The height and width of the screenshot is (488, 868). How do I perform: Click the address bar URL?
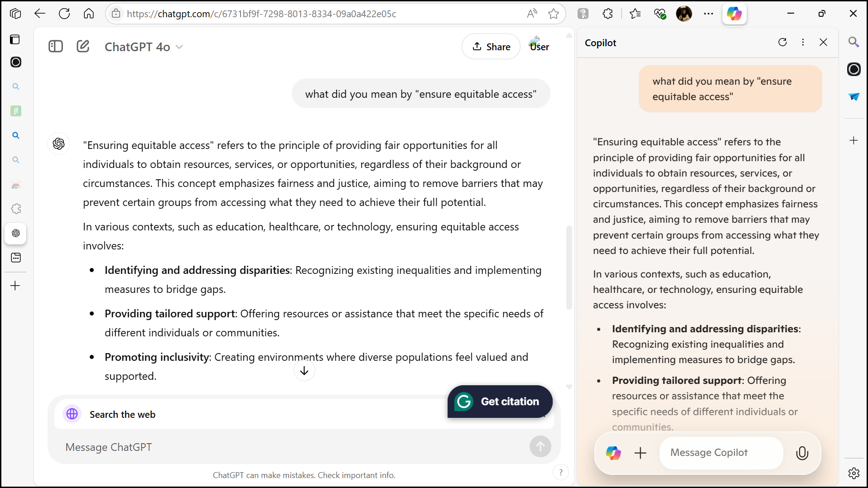tap(261, 14)
